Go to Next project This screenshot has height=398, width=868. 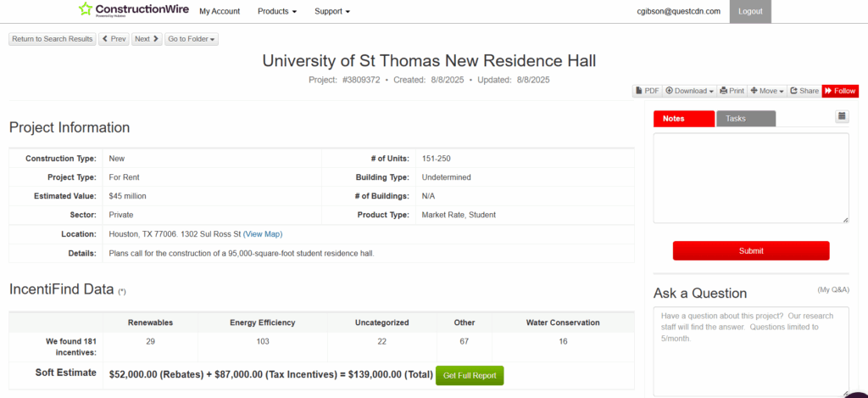147,39
